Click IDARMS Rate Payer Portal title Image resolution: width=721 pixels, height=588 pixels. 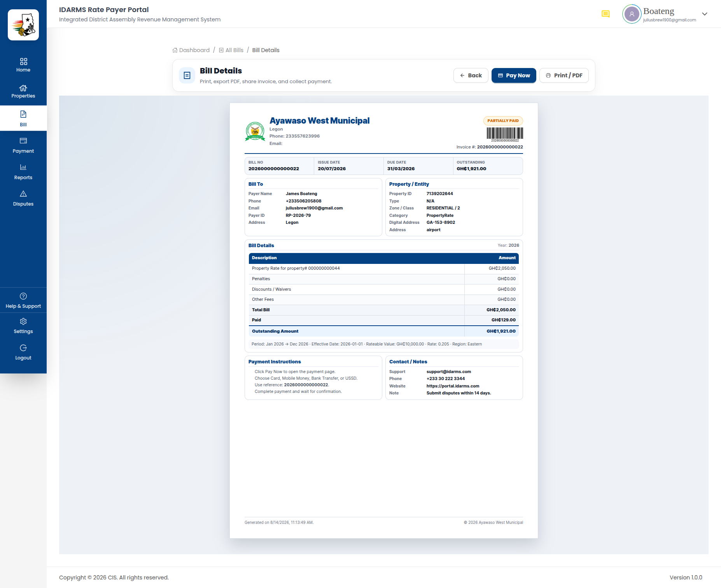point(104,10)
